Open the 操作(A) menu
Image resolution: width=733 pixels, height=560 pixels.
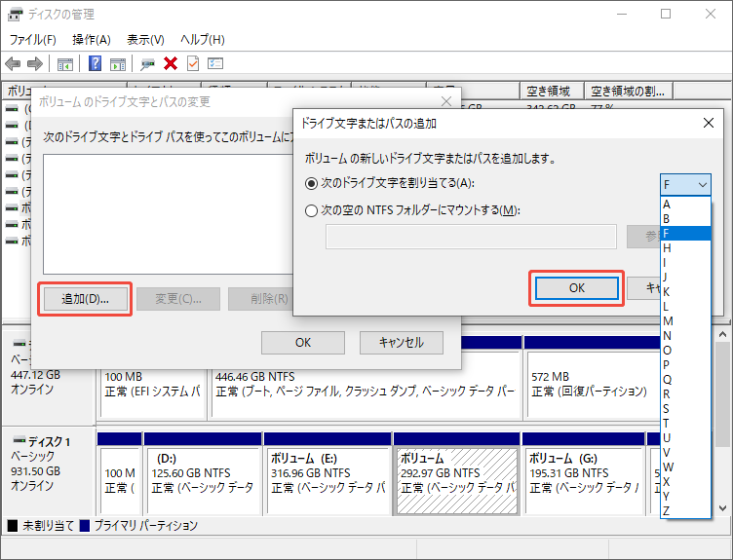[x=92, y=40]
